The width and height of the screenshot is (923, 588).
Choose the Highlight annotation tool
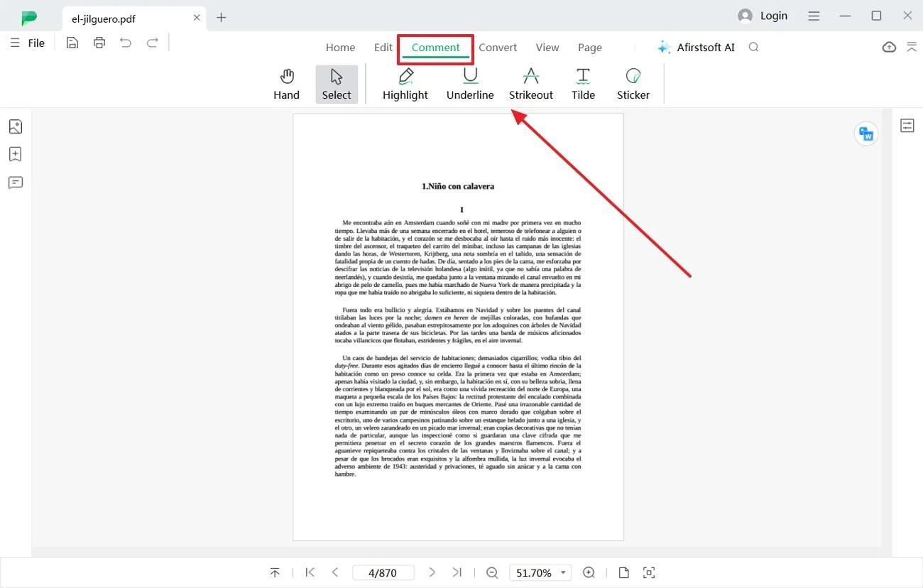click(405, 84)
